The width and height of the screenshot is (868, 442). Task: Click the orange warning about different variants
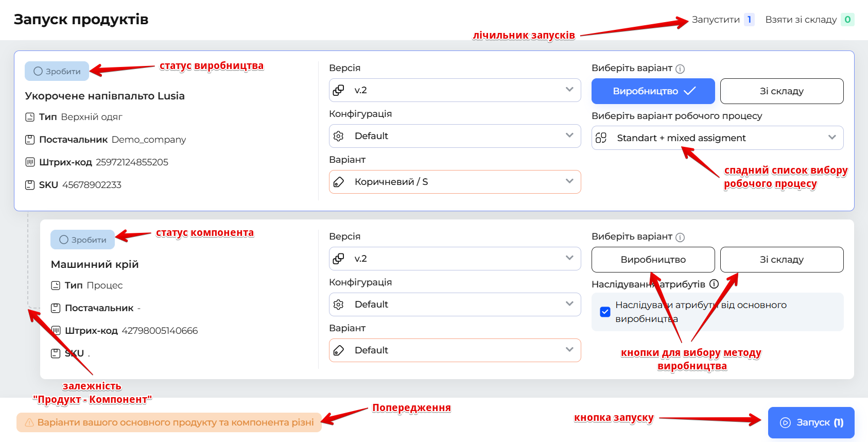(170, 422)
